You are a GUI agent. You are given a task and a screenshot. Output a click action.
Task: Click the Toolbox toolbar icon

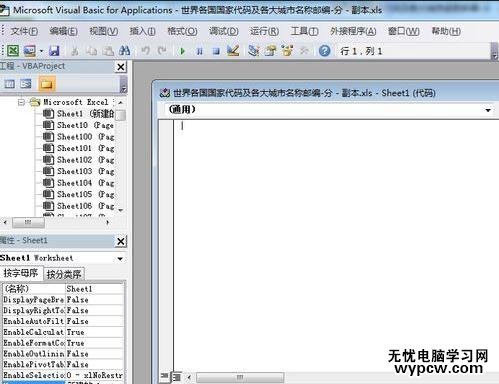click(x=304, y=51)
